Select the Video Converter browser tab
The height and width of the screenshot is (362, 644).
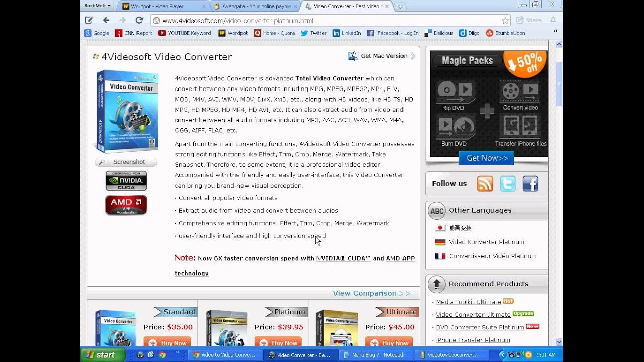coord(346,6)
